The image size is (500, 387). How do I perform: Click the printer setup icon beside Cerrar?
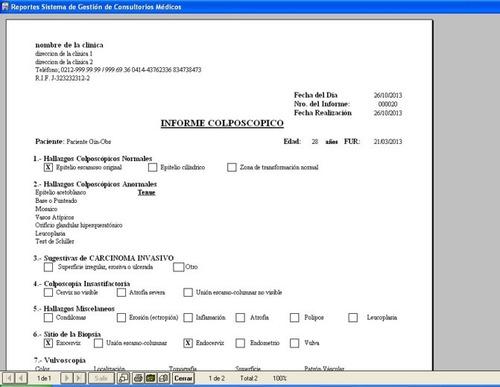163,378
